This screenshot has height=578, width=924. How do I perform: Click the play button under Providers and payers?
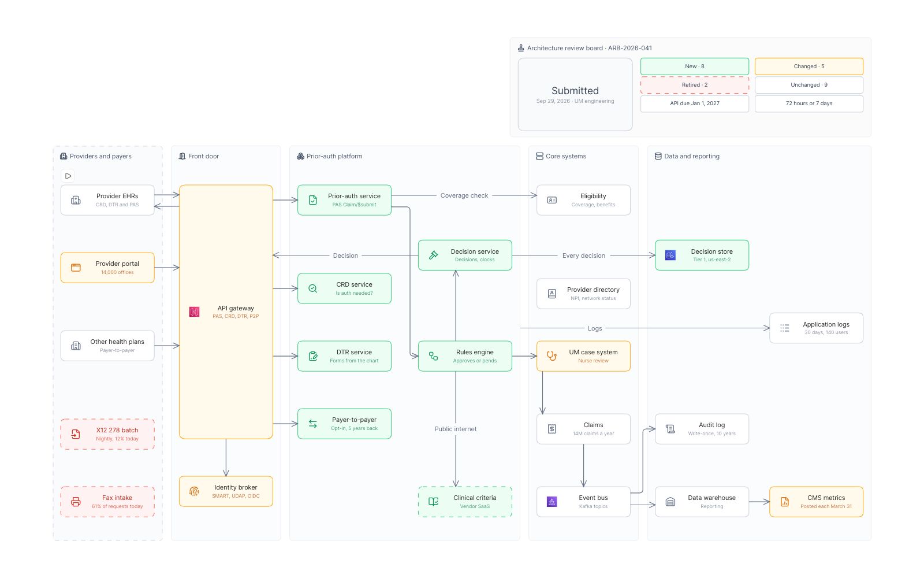68,176
